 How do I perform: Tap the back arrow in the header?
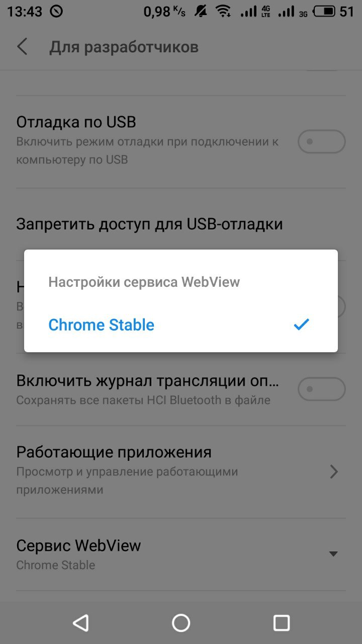coord(22,47)
